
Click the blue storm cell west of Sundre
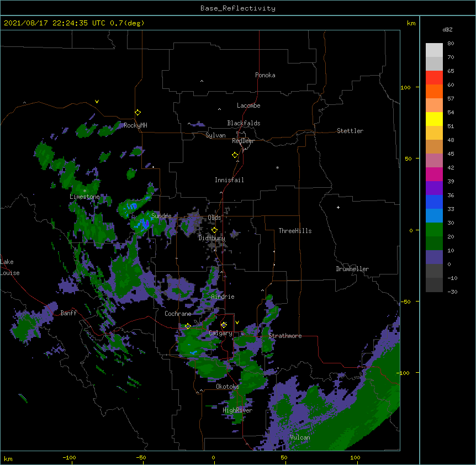(144, 224)
